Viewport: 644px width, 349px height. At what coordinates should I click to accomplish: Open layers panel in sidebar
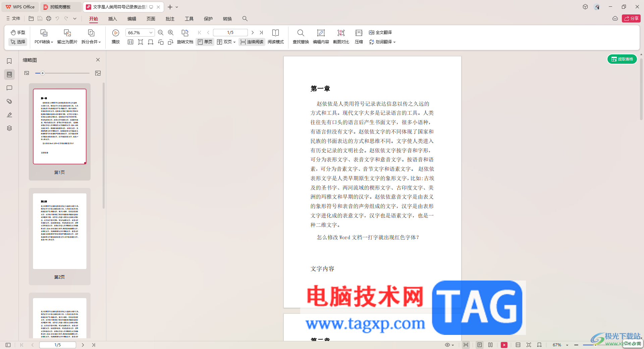pyautogui.click(x=9, y=128)
